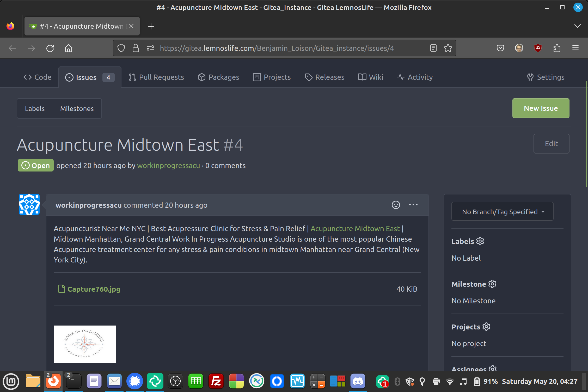Open the comment options ellipsis menu
This screenshot has width=588, height=392.
click(x=413, y=205)
